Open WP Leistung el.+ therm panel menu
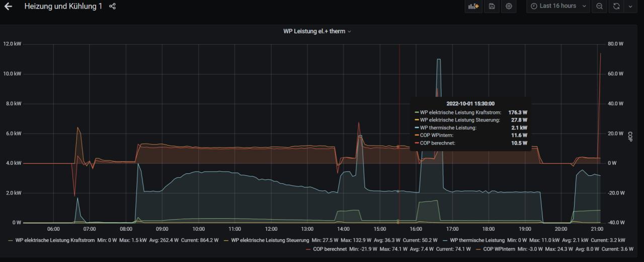 pos(317,31)
